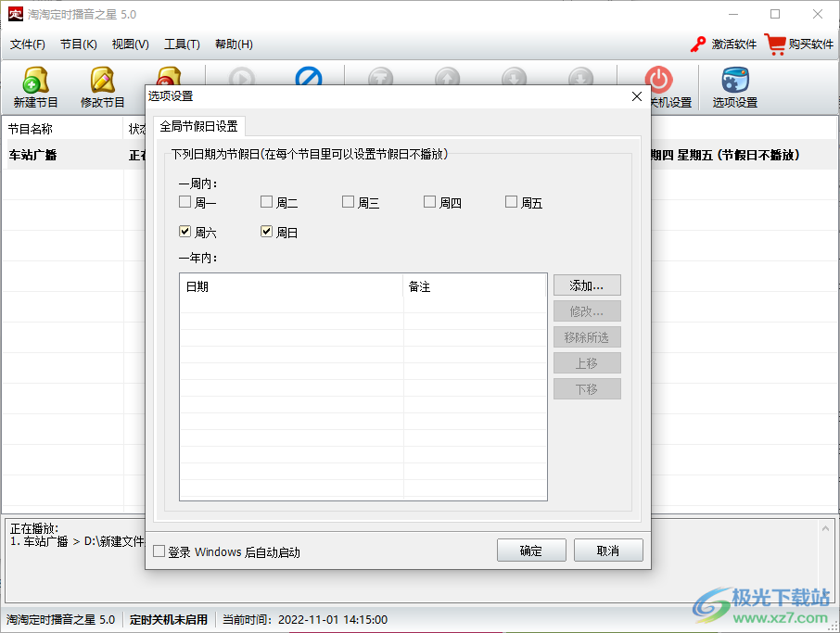Click the 修改节目 toolbar icon
Screen dimensions: 840x633
point(102,81)
